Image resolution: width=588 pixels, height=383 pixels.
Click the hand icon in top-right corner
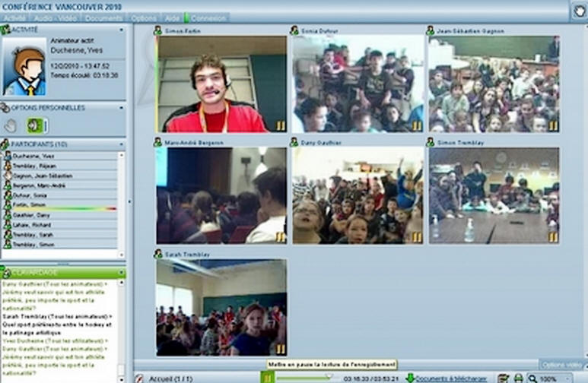click(x=580, y=11)
